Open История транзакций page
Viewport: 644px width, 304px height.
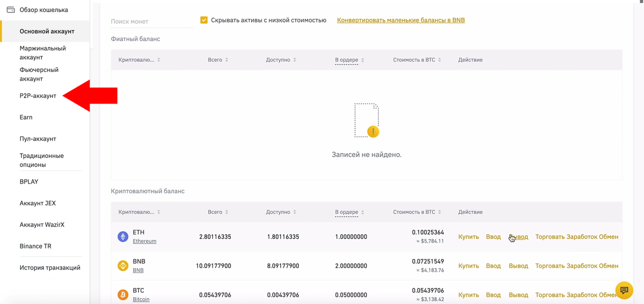click(50, 267)
